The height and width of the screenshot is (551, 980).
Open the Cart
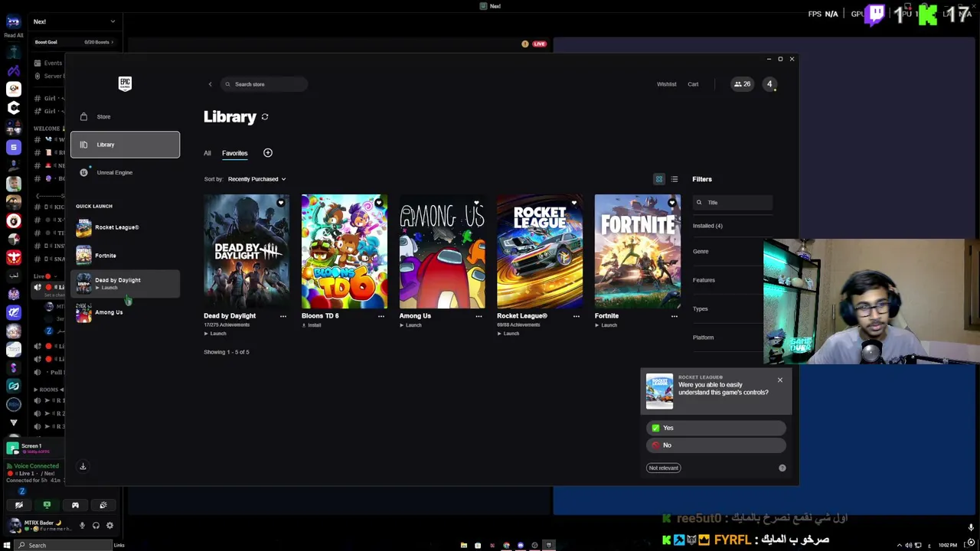coord(693,84)
